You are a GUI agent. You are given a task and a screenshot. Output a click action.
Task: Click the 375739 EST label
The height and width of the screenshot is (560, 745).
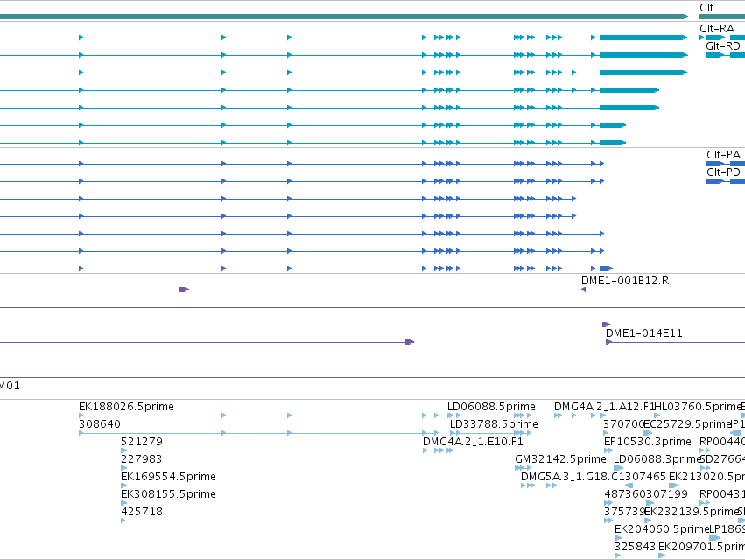(x=624, y=512)
